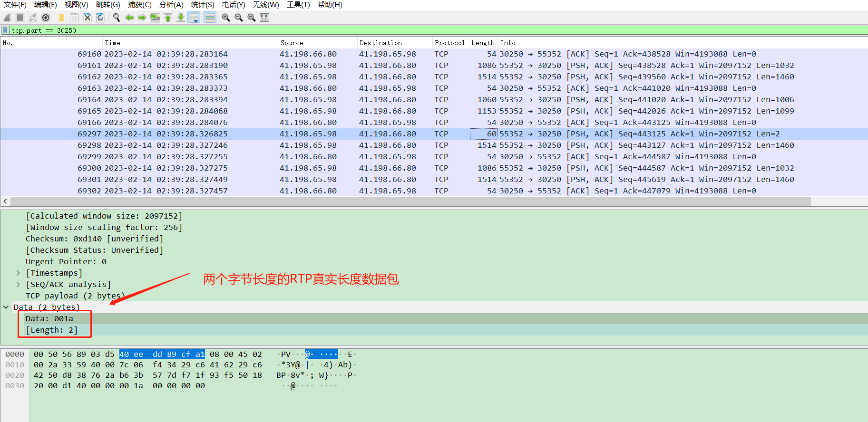Click the filter bookmark icon
The height and width of the screenshot is (422, 868).
[5, 30]
